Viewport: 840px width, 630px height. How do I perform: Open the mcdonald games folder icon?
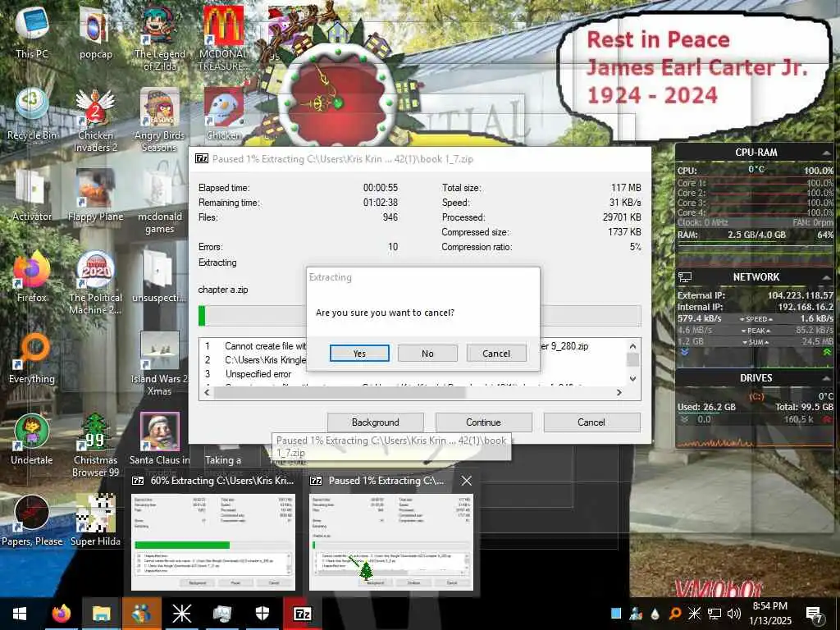(x=160, y=202)
